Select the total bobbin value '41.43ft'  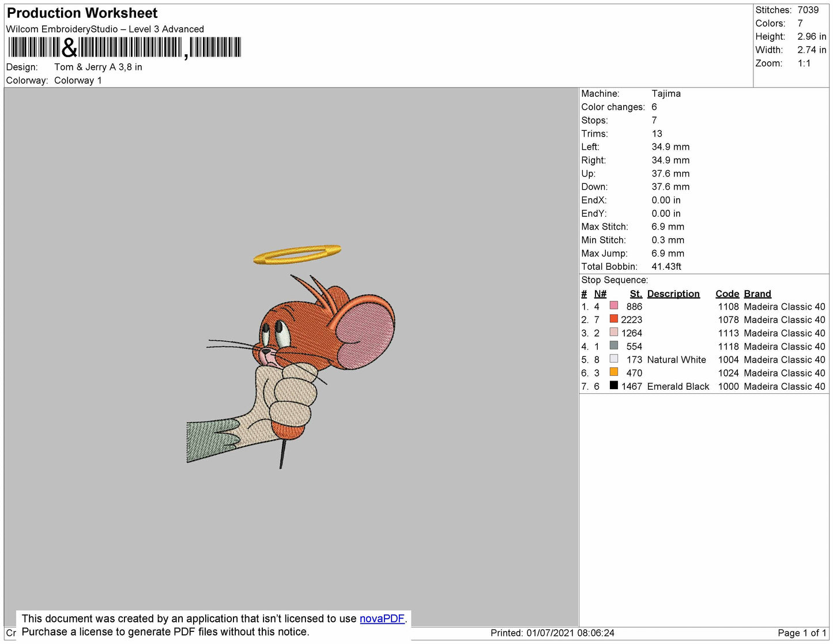[x=666, y=266]
